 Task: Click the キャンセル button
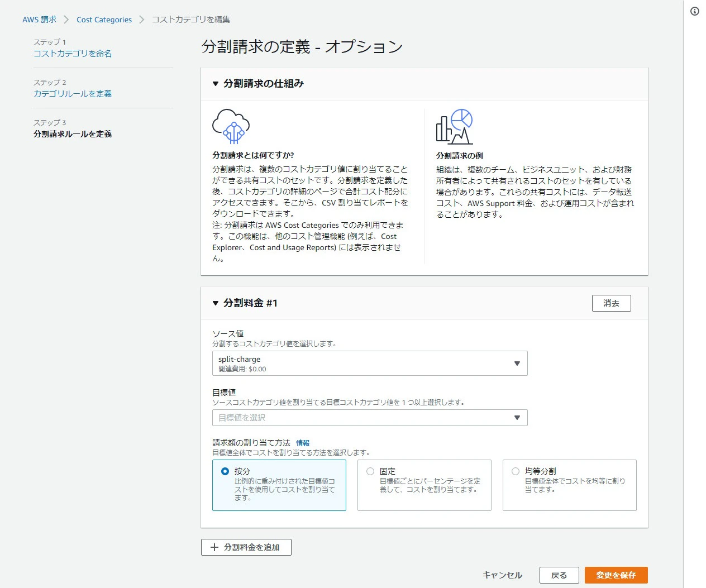[x=502, y=575]
